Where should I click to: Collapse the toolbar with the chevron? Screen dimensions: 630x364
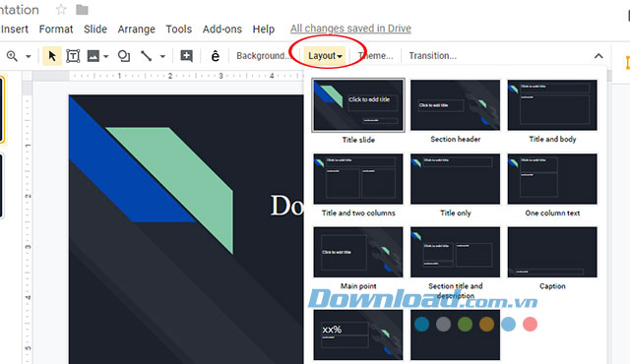598,56
